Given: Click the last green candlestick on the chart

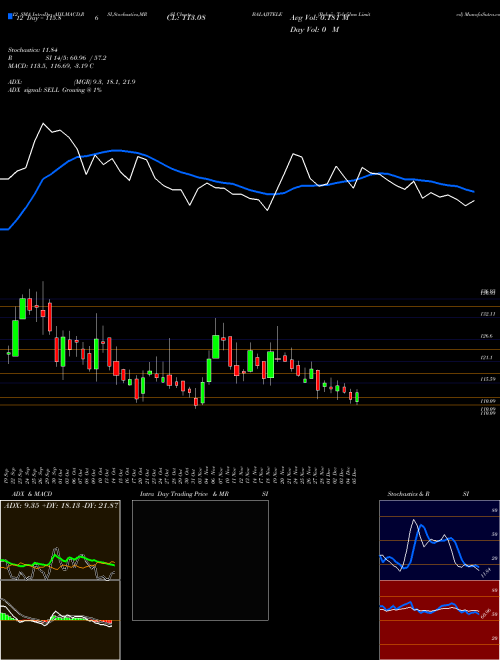Looking at the screenshot, I should [x=357, y=397].
